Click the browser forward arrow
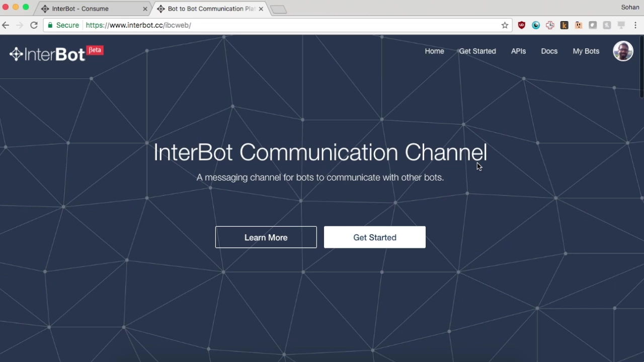Image resolution: width=644 pixels, height=362 pixels. (x=20, y=25)
